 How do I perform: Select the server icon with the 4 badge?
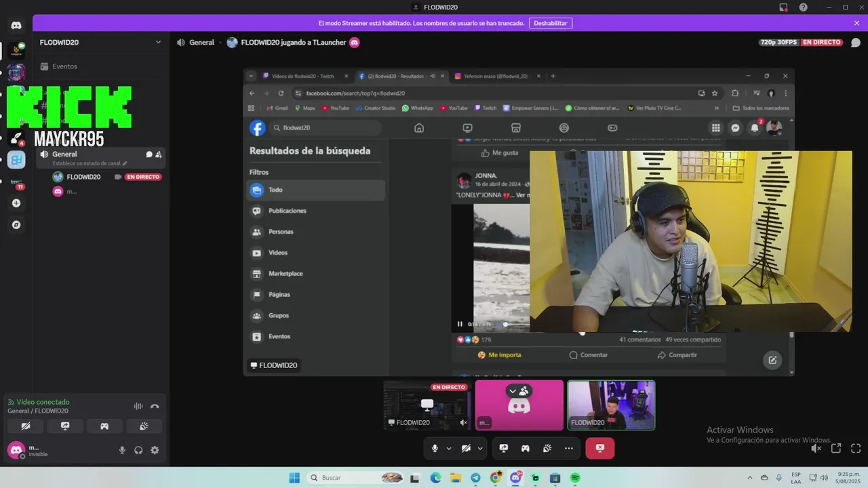point(16,138)
